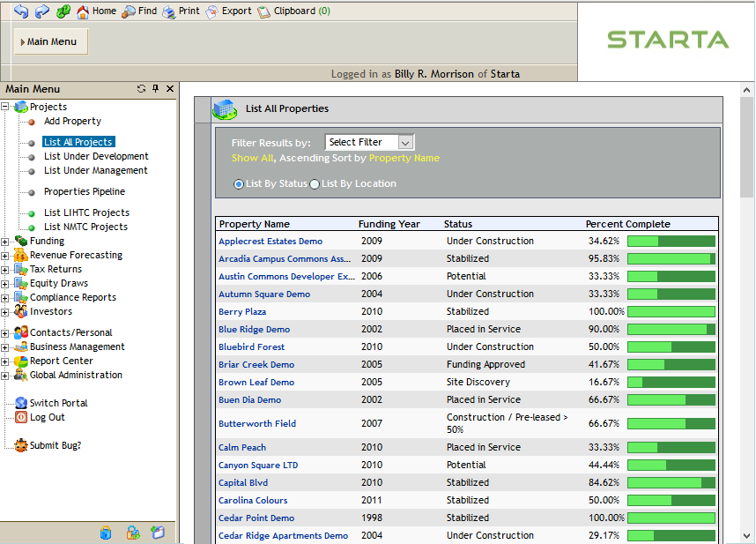Select List All Projects in the tree

78,141
